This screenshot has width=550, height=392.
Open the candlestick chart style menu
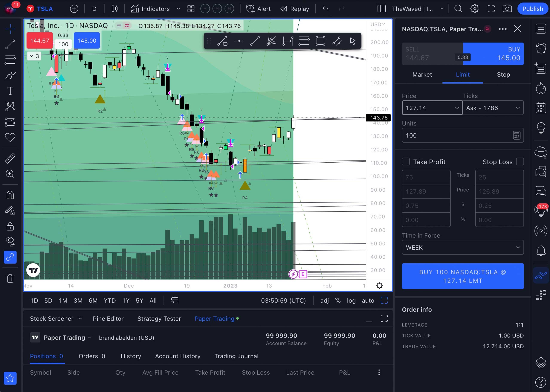click(115, 9)
